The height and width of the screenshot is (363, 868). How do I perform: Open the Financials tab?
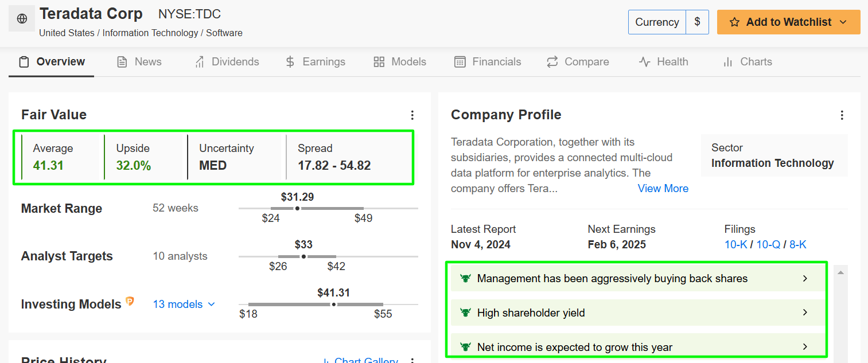pyautogui.click(x=487, y=61)
